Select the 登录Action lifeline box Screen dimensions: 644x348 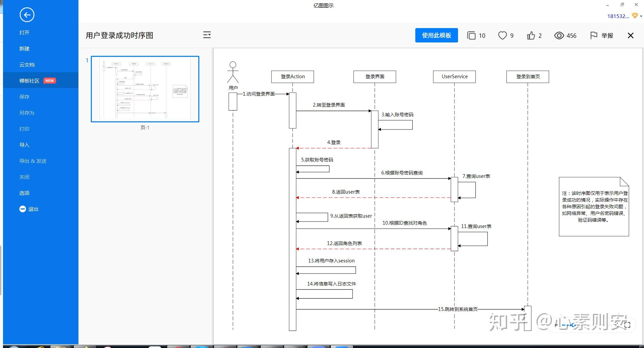coord(293,77)
